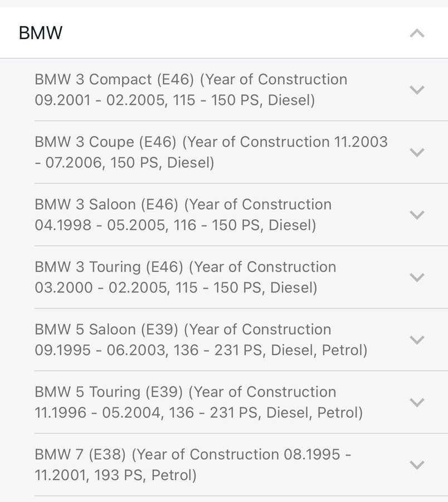Expand BMW 5 Saloon (E39) chevron

(417, 340)
